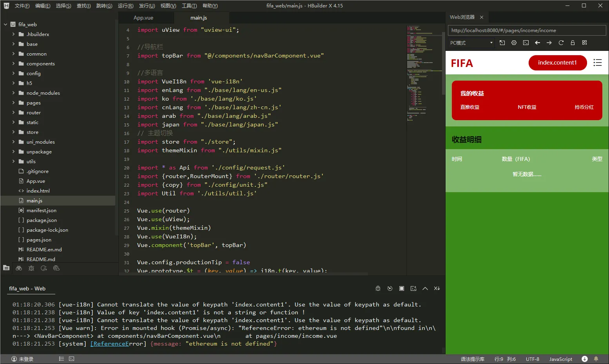Screen dimensions: 609x364
Task: Open index.html in the file tree
Action: tap(38, 191)
